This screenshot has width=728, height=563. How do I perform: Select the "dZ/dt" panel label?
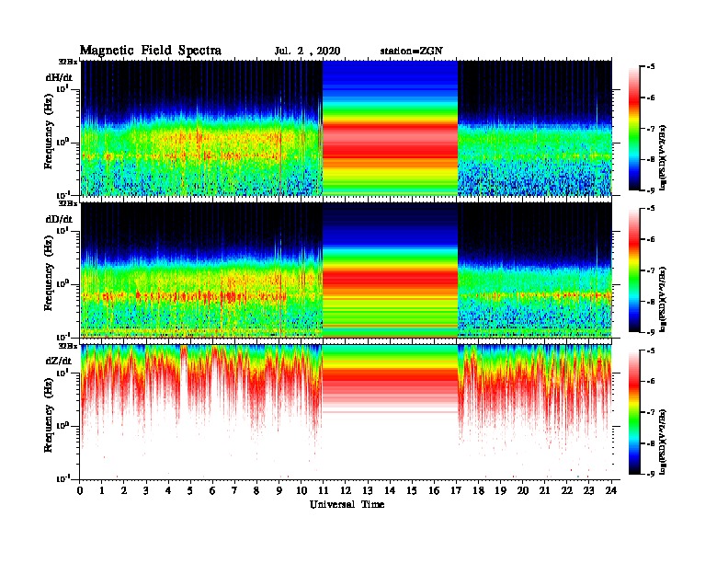[x=59, y=361]
